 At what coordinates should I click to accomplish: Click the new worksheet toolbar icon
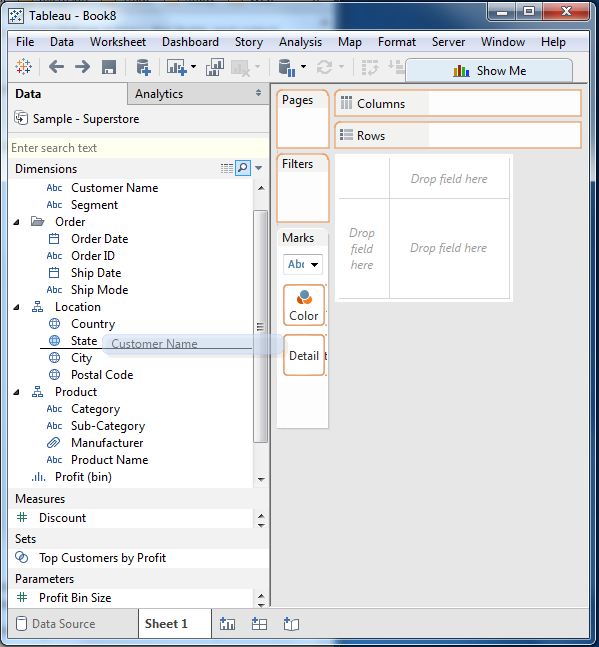click(x=177, y=67)
